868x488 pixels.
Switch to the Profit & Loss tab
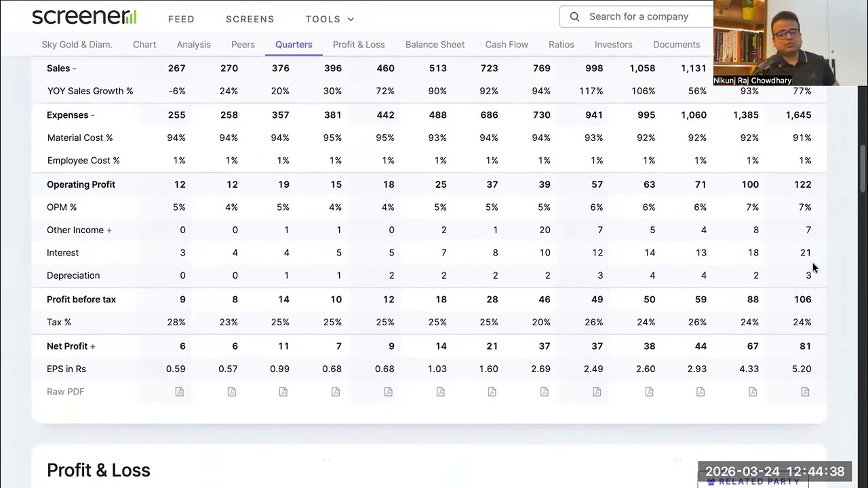(x=359, y=45)
